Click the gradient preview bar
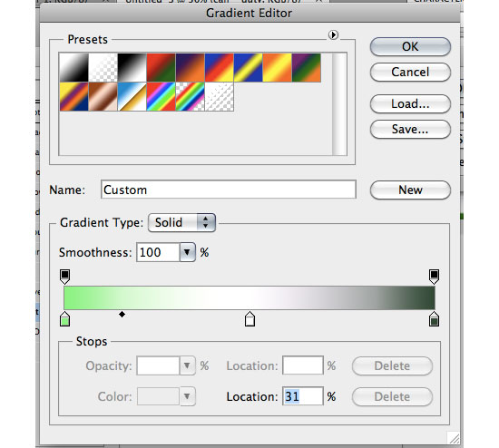Viewport: 499px width, 448px height. tap(249, 297)
